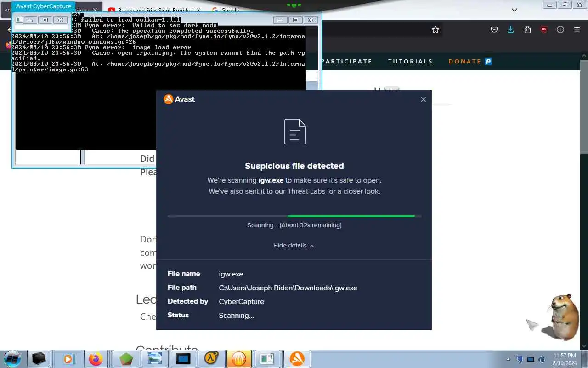Click the document icon in Avast dialog
The height and width of the screenshot is (368, 588).
[x=295, y=132]
